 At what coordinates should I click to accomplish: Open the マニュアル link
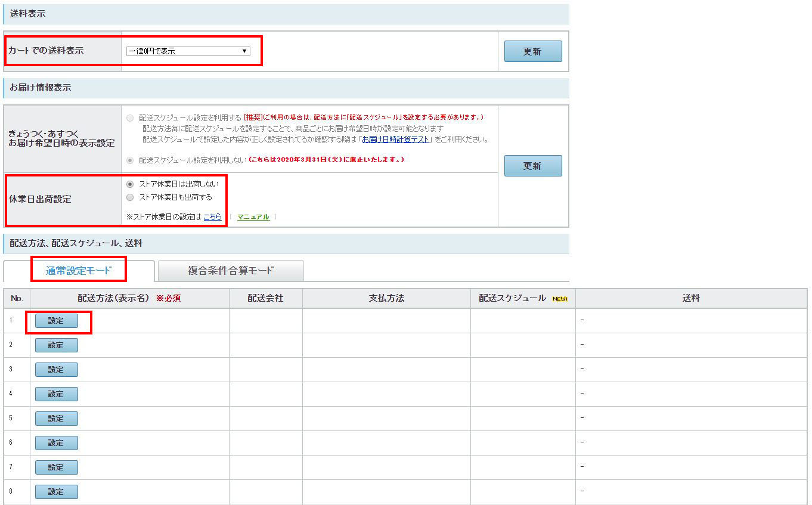[x=253, y=217]
